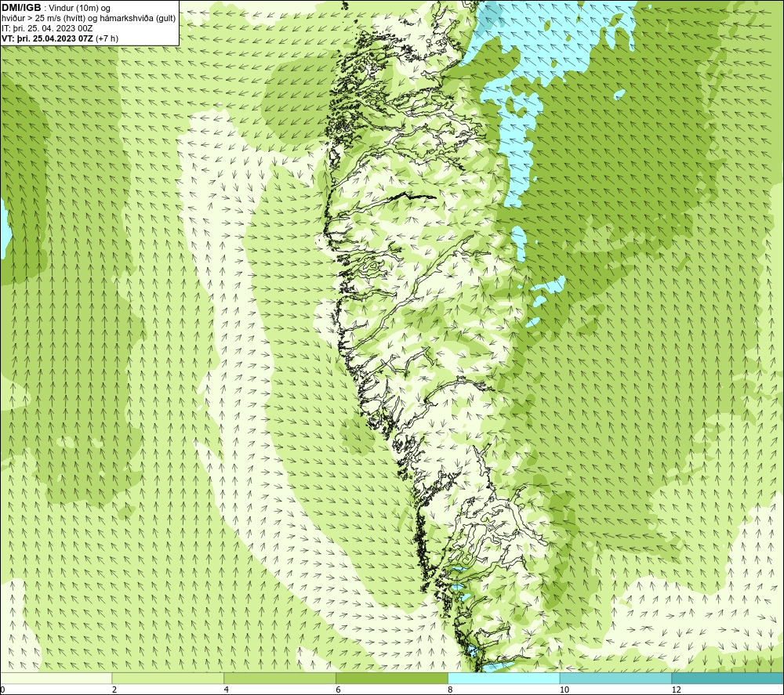Viewport: 784px width, 695px height.
Task: Click the teal legend swatch above 12
Action: click(728, 678)
